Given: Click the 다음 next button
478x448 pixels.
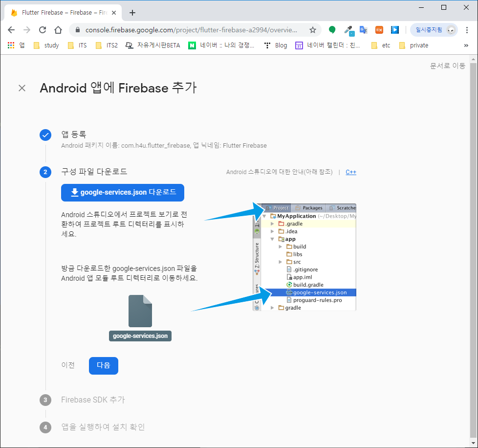Looking at the screenshot, I should (x=103, y=365).
